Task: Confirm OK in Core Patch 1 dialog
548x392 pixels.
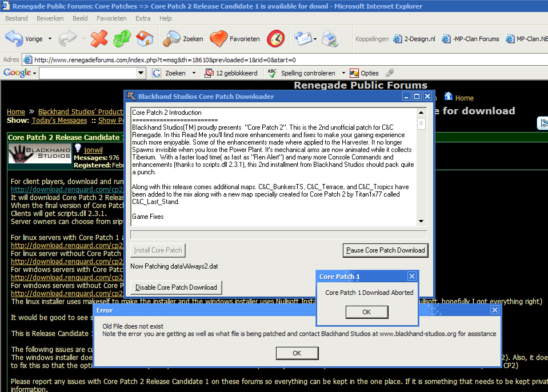Action: tap(367, 312)
